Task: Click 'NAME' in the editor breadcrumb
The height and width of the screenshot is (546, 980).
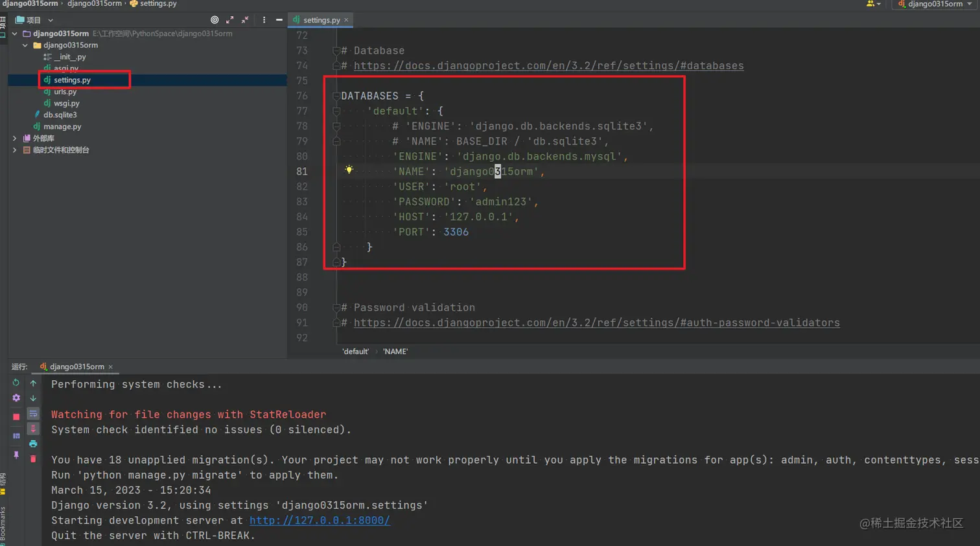Action: tap(395, 352)
